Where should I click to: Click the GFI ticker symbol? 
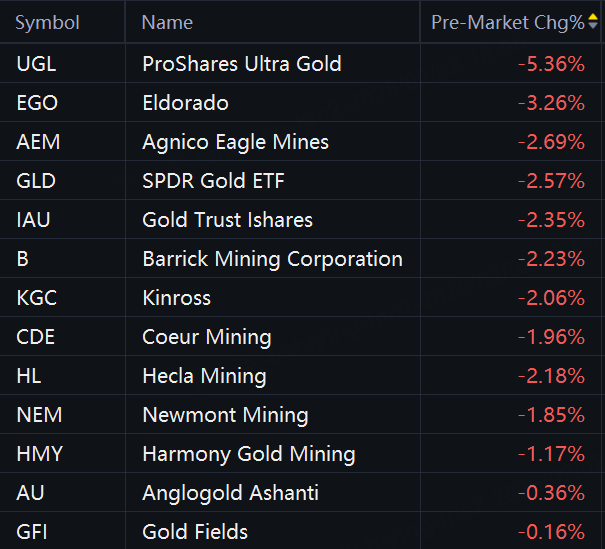tap(34, 532)
